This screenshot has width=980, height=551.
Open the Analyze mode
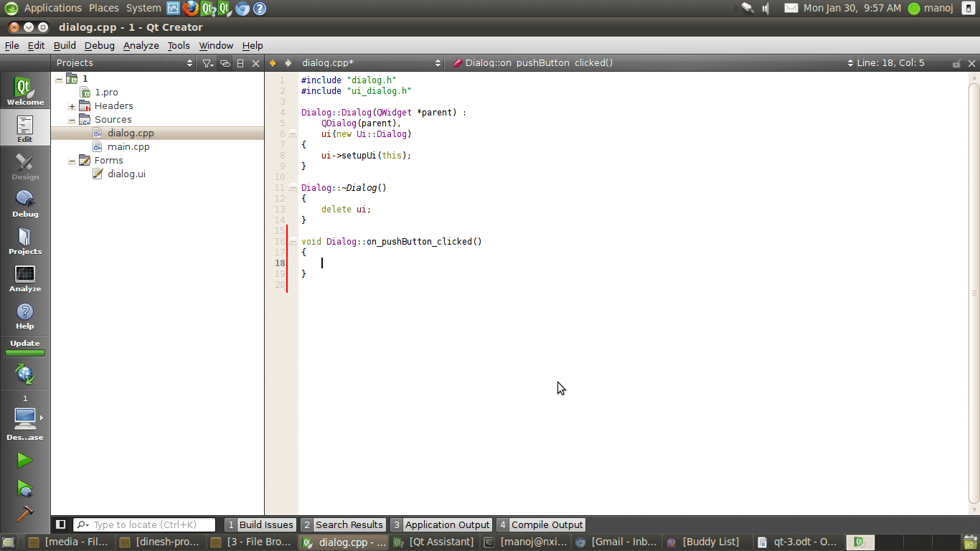point(25,278)
